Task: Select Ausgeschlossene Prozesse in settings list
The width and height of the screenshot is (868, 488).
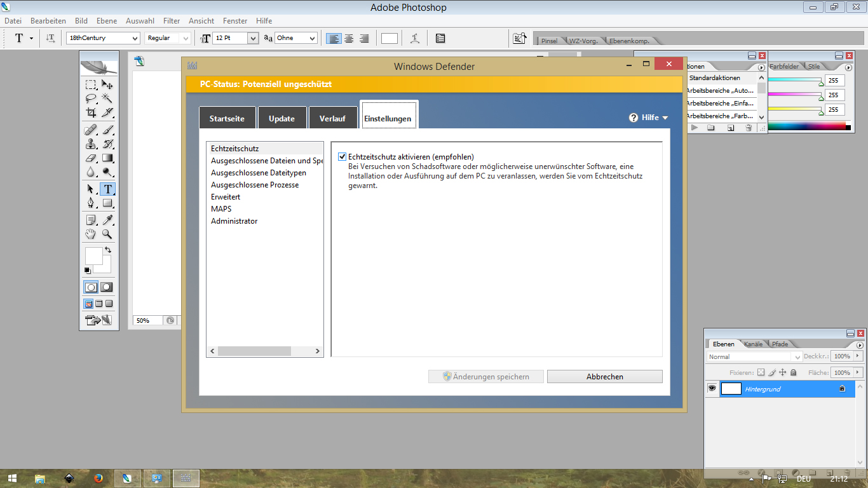Action: 255,185
